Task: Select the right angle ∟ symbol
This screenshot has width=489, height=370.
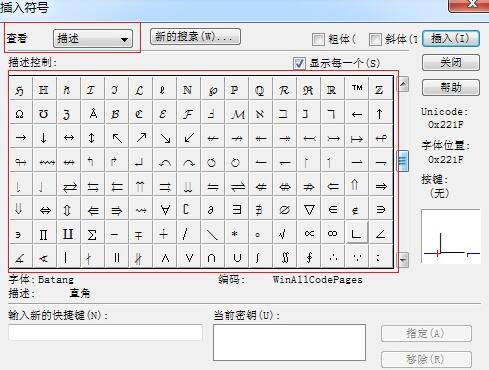Action: (x=356, y=233)
